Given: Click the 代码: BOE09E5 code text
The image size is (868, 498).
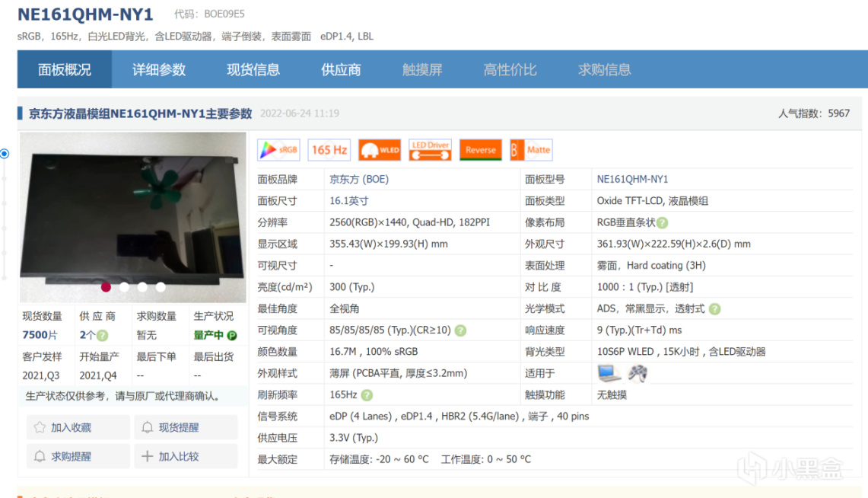Looking at the screenshot, I should 209,14.
